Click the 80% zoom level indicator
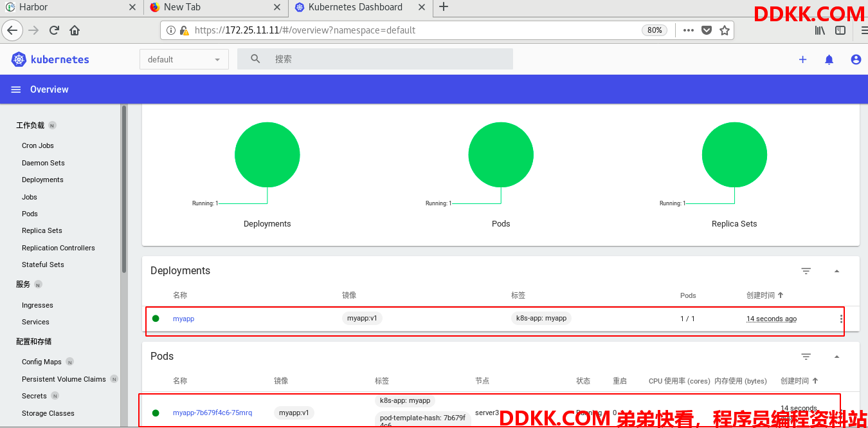Image resolution: width=868 pixels, height=428 pixels. (655, 30)
